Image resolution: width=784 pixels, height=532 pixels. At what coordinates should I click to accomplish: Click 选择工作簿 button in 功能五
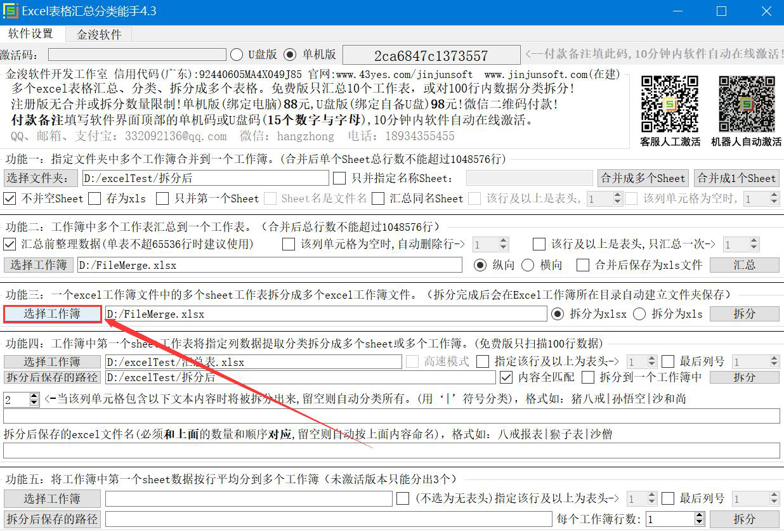(x=52, y=498)
